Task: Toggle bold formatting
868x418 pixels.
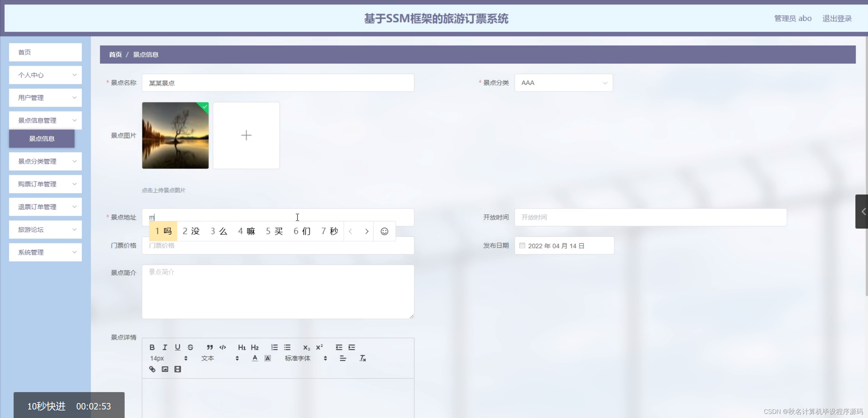Action: click(152, 347)
